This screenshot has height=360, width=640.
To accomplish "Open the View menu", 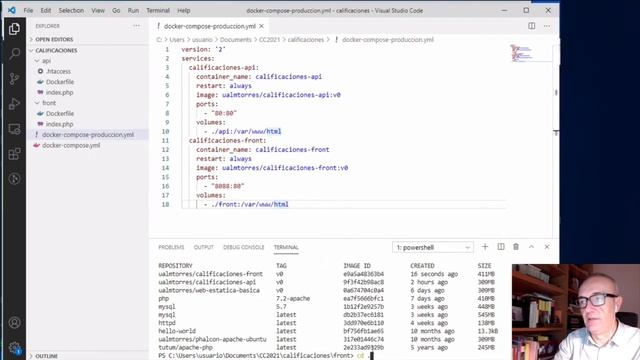I will [x=98, y=11].
